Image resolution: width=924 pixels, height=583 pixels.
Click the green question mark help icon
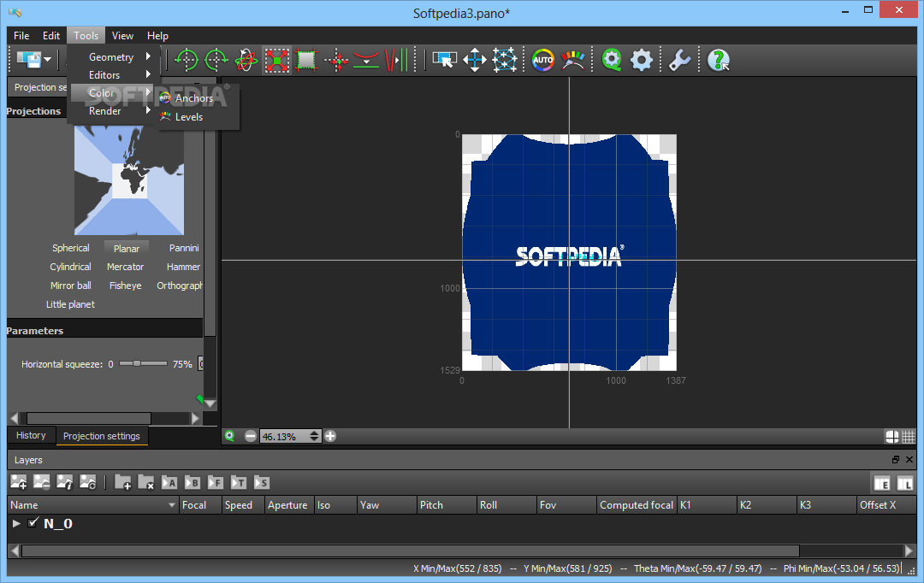tap(719, 60)
